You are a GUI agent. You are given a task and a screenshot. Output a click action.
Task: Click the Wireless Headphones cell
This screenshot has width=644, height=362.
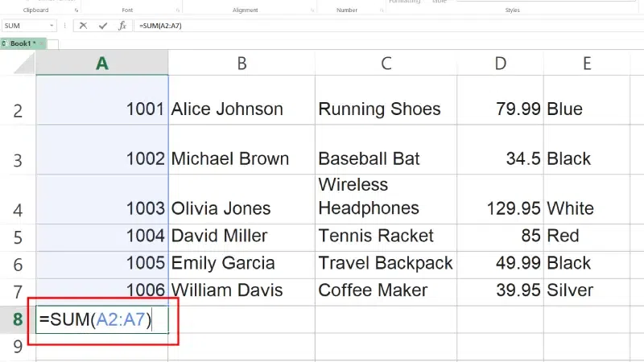coord(386,197)
